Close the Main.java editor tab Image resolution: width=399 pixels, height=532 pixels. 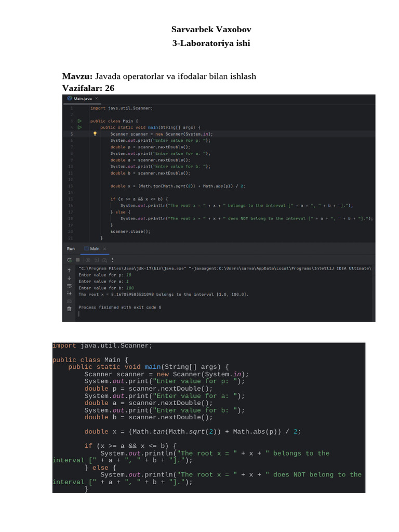(96, 98)
